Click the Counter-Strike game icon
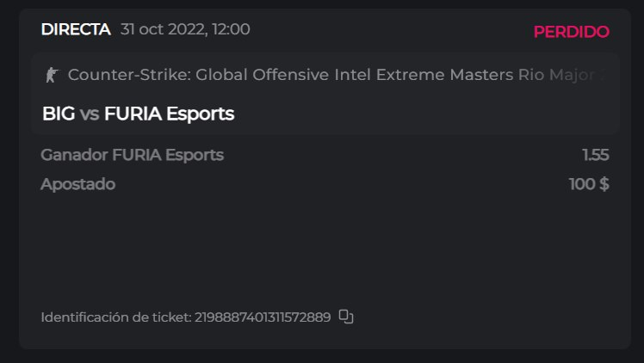 click(x=52, y=75)
